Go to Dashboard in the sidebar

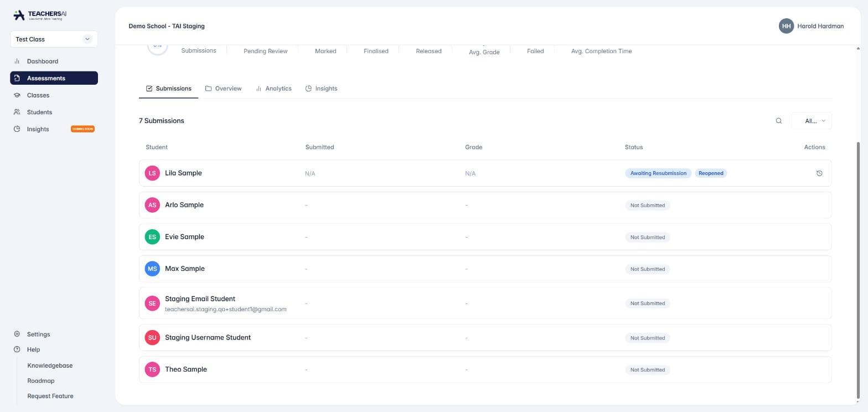tap(54, 61)
